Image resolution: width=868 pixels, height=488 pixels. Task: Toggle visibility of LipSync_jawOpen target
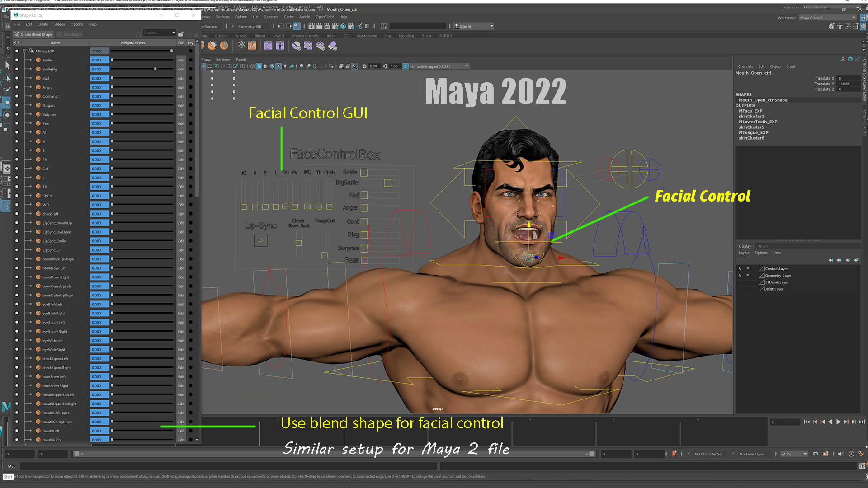[x=17, y=232]
